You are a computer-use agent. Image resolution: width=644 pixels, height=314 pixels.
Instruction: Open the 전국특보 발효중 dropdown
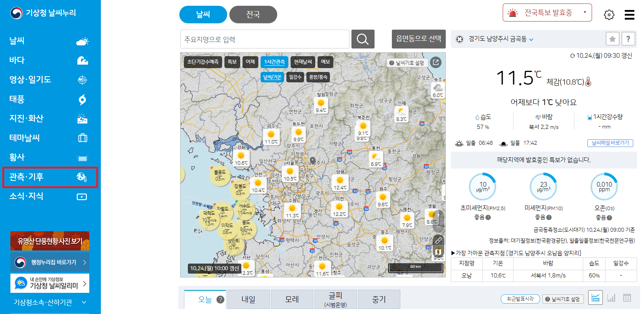547,13
